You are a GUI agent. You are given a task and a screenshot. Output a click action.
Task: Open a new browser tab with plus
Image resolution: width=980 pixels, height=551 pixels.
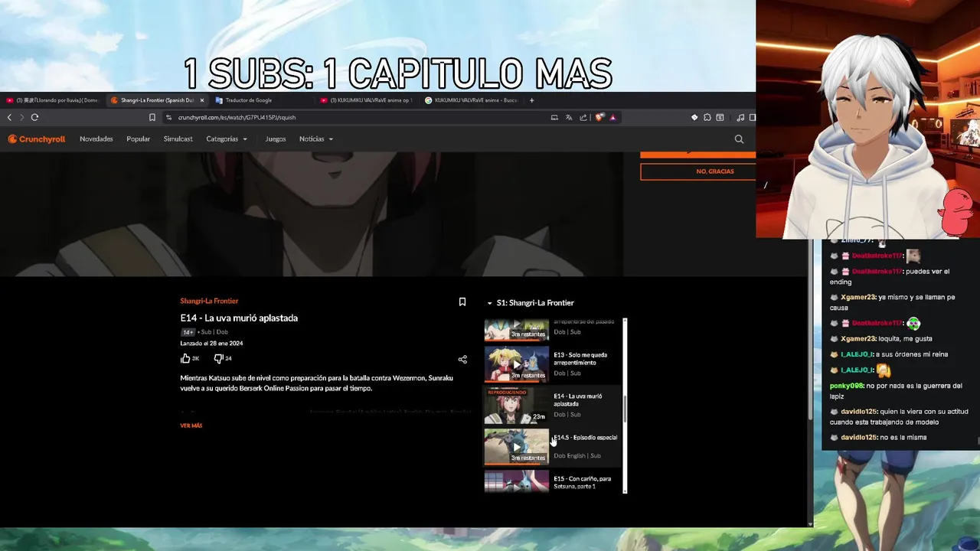pyautogui.click(x=531, y=100)
